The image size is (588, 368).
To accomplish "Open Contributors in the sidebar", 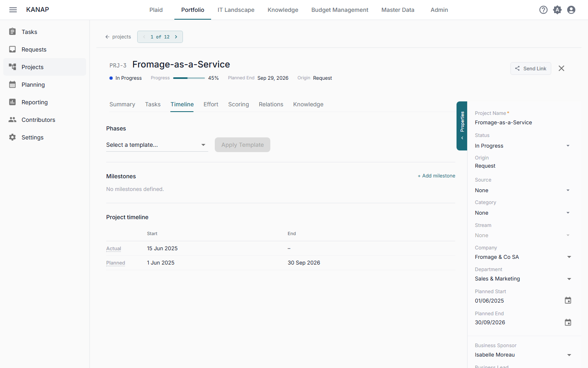I will (45, 120).
